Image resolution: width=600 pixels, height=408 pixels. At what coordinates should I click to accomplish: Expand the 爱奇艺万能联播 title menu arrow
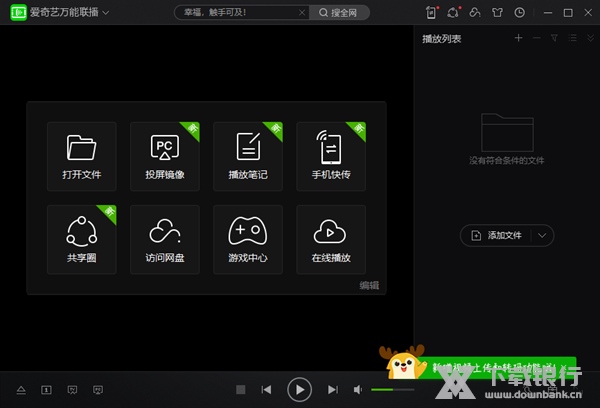coord(106,13)
